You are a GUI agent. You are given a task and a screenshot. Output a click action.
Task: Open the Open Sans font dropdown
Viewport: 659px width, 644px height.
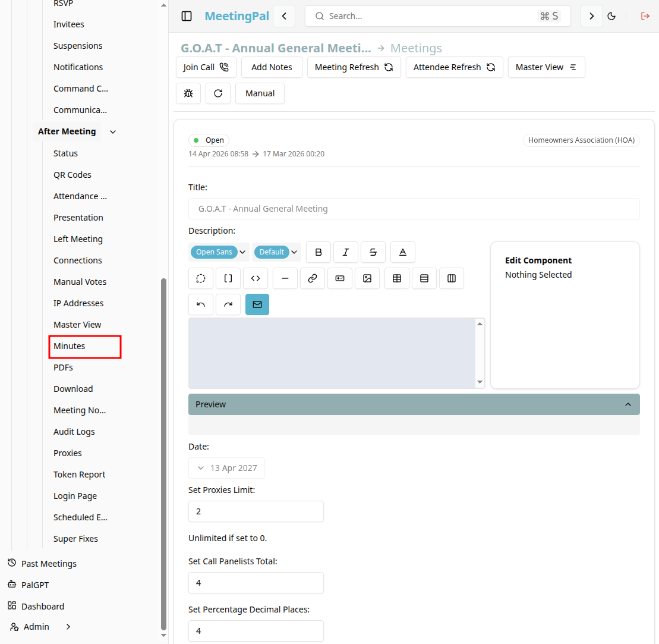[219, 252]
